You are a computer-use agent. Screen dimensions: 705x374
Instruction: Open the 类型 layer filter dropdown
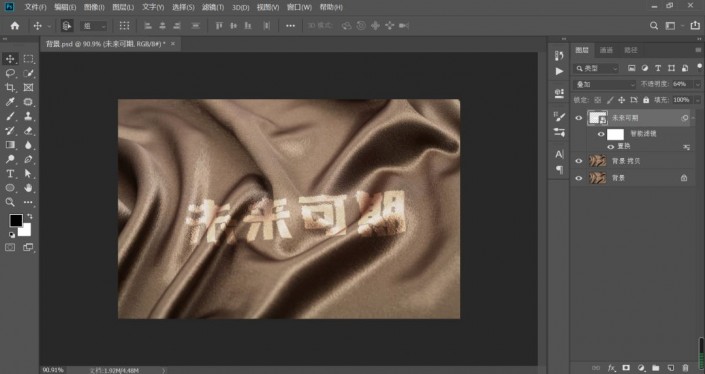click(x=597, y=68)
